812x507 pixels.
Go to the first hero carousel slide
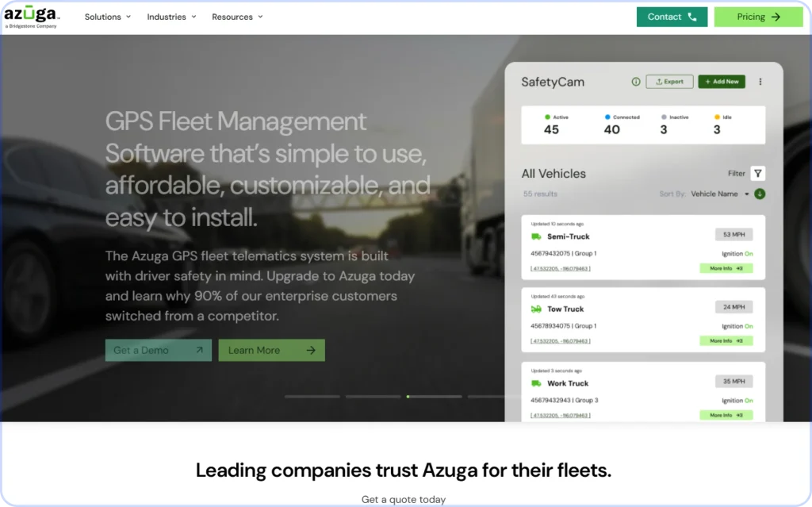click(312, 397)
